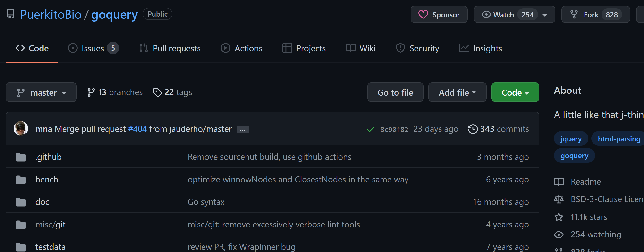The height and width of the screenshot is (252, 644).
Task: Open the Security tab
Action: pos(417,48)
